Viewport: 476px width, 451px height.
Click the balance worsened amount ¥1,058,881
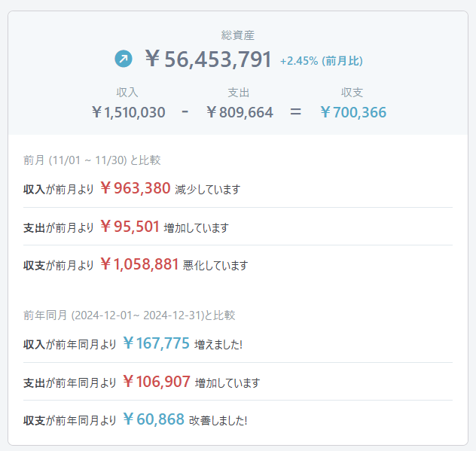pyautogui.click(x=139, y=264)
